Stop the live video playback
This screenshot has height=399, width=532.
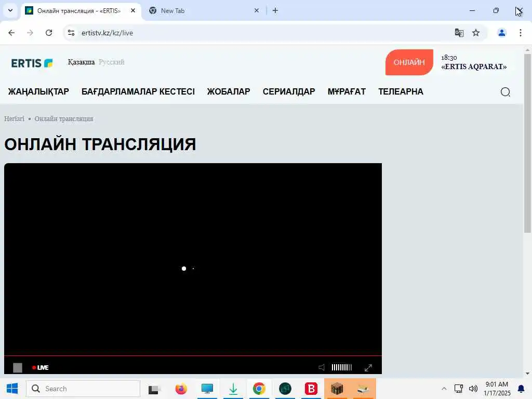pos(18,367)
